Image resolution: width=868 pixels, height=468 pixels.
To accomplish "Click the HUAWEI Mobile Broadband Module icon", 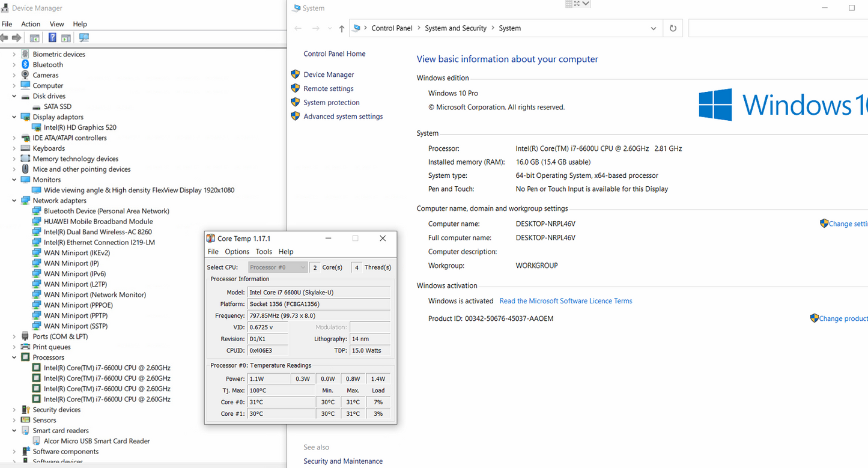I will point(37,221).
